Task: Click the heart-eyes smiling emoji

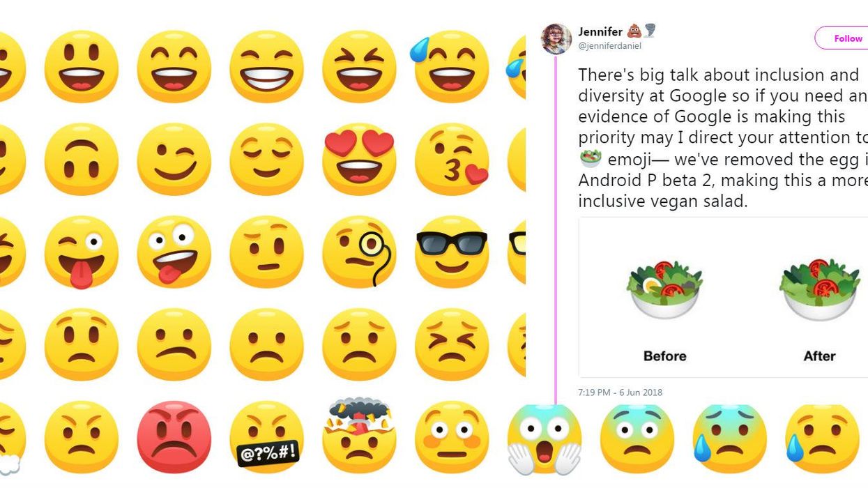Action: [x=359, y=159]
